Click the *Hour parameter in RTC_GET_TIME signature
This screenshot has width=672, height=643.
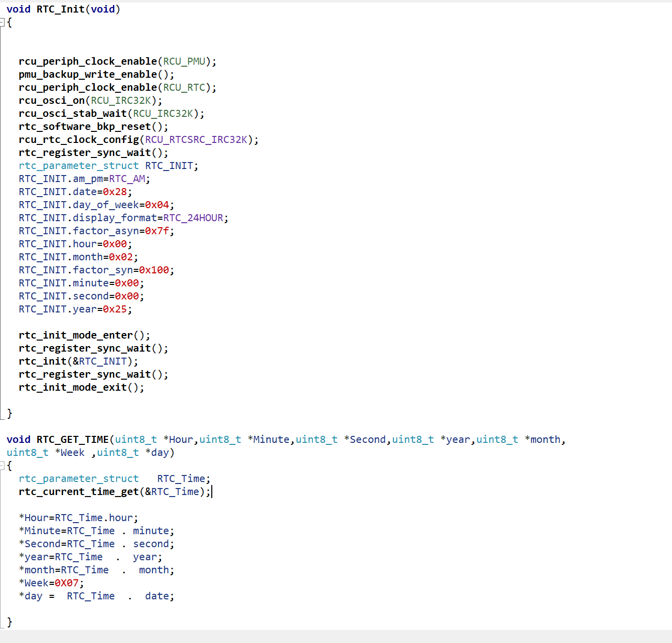tap(178, 440)
